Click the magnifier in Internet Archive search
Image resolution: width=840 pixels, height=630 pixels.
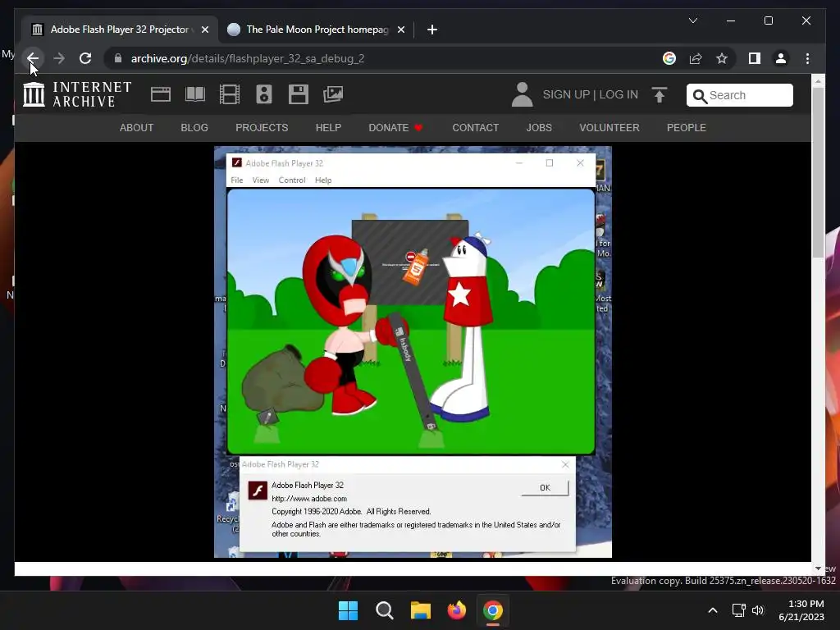[x=700, y=96]
